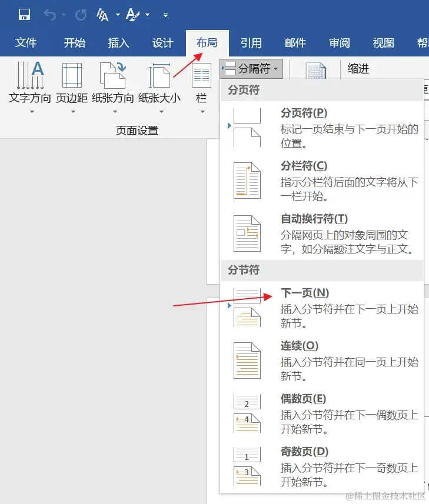
Task: Choose 连续(O) continuous section break
Action: tap(321, 361)
